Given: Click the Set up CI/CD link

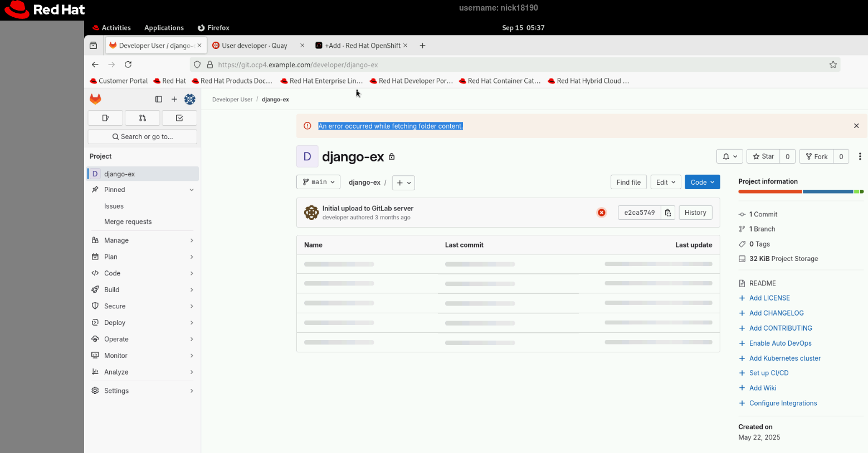Looking at the screenshot, I should point(769,373).
